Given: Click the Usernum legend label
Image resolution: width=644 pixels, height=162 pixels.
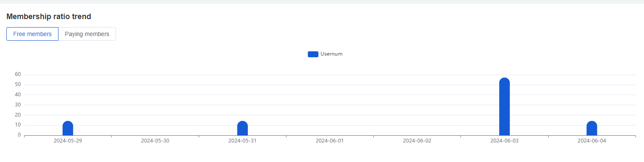Looking at the screenshot, I should (331, 54).
